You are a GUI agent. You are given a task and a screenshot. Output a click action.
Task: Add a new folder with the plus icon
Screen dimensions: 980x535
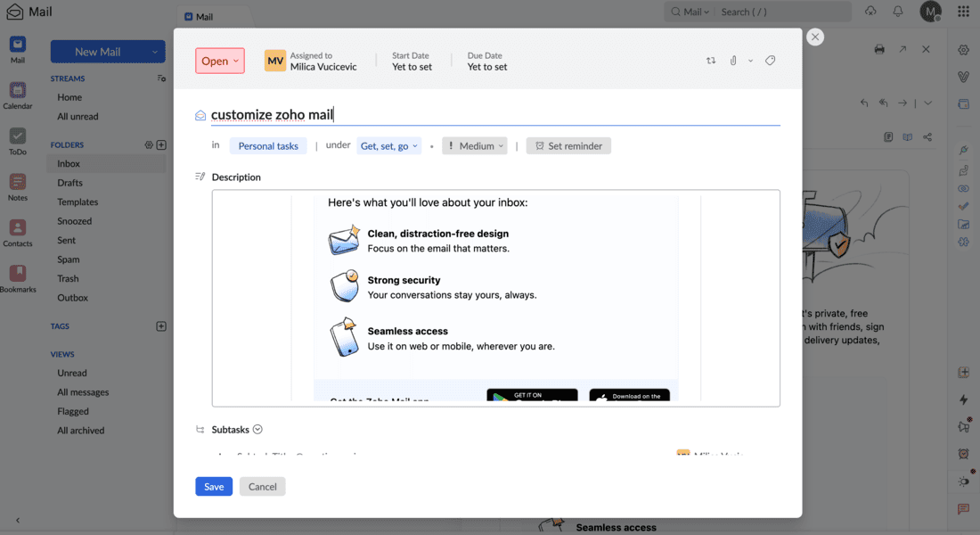pos(161,144)
